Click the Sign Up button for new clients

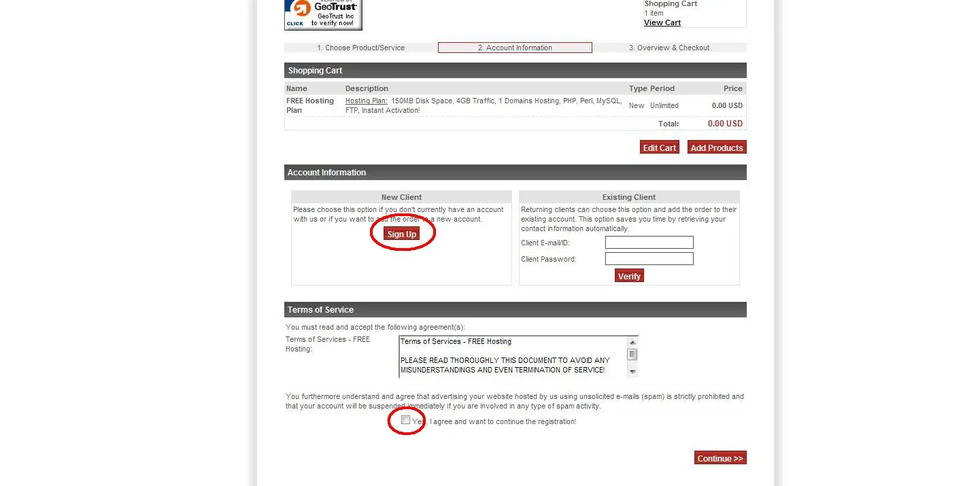[401, 234]
